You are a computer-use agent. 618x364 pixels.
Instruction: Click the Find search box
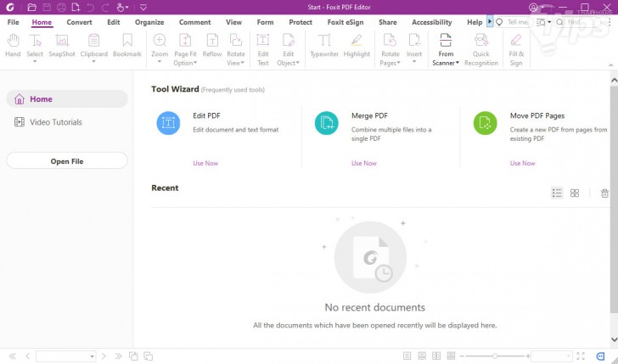point(576,22)
